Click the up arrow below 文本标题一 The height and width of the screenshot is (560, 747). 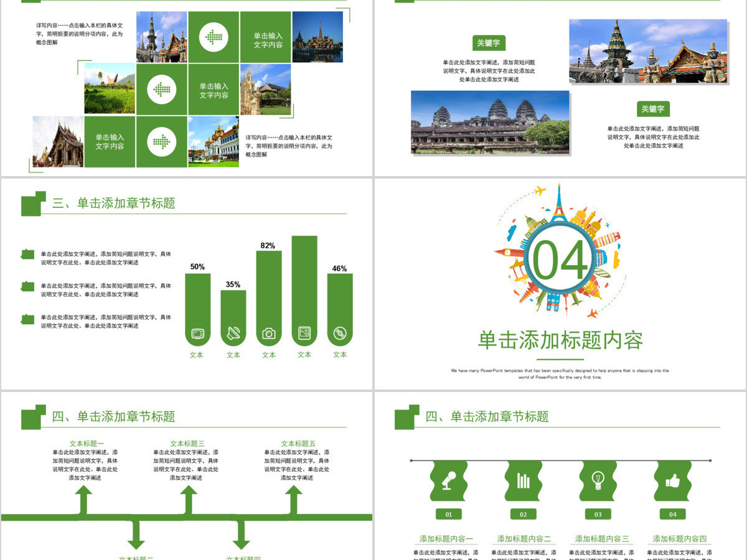pos(83,501)
